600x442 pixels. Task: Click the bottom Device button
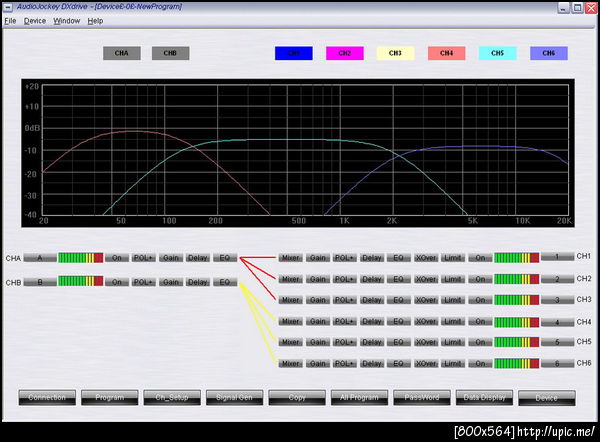547,398
